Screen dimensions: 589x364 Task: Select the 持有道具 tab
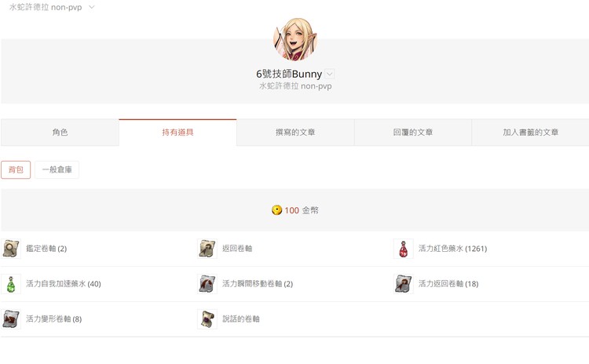(x=177, y=133)
